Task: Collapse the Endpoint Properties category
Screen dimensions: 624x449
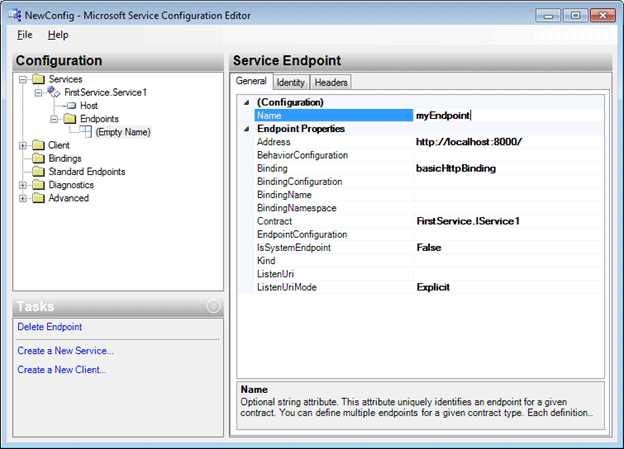Action: tap(247, 129)
